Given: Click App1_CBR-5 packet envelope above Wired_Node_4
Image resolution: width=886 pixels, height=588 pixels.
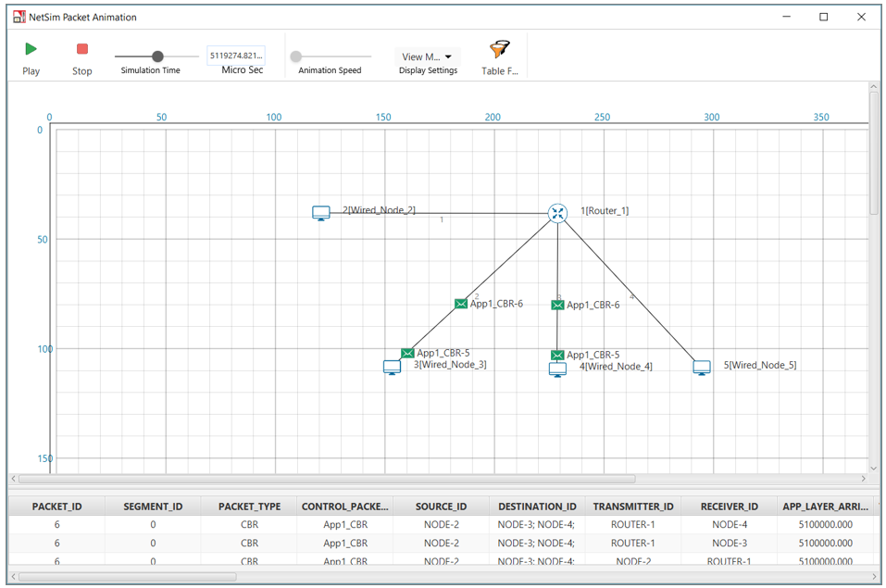Looking at the screenshot, I should 557,355.
